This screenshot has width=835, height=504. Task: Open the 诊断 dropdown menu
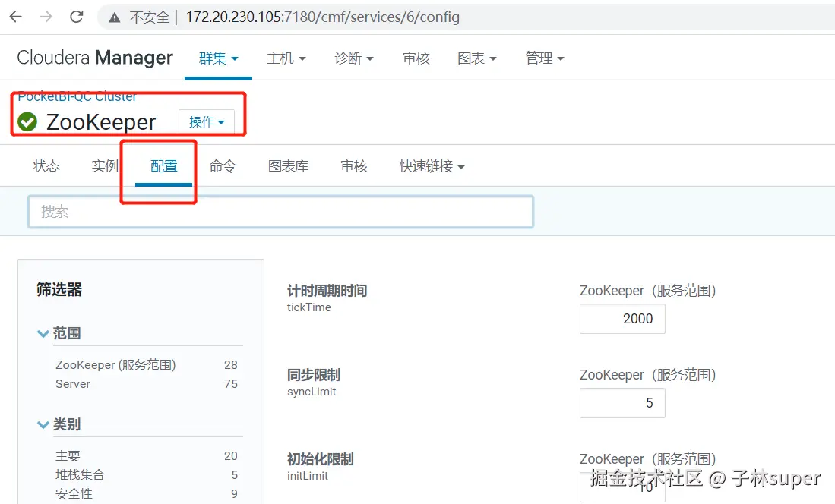pos(353,58)
